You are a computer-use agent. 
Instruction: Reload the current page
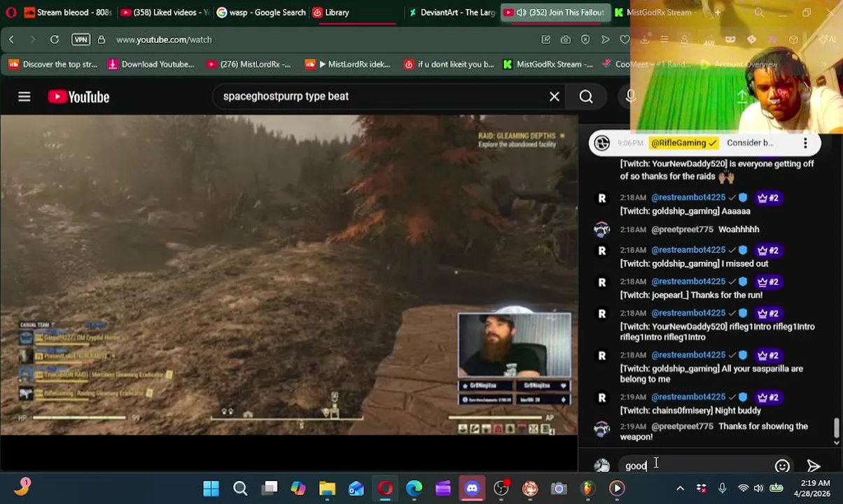click(x=54, y=40)
